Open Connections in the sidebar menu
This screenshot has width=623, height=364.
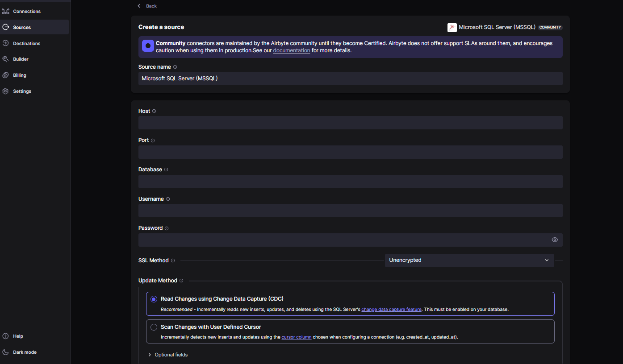pos(27,11)
